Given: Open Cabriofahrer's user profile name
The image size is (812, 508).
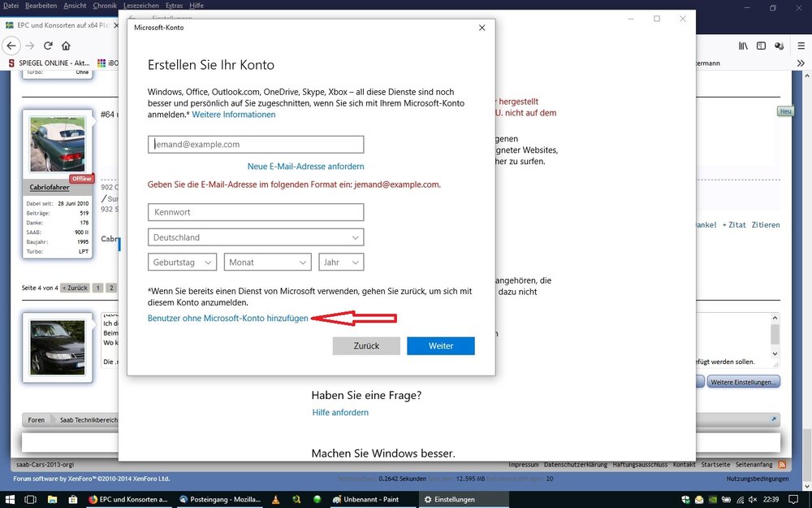Looking at the screenshot, I should (50, 187).
